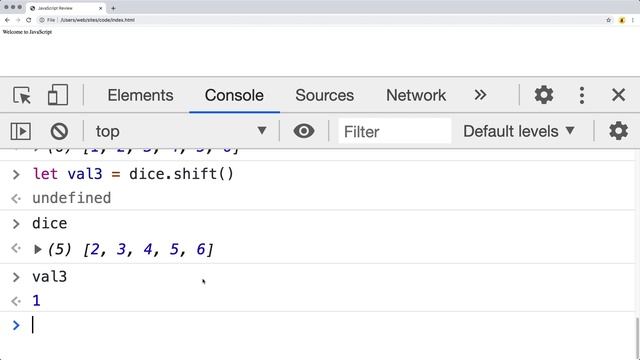Show the console sidebar panel icon
The image size is (640, 360).
click(20, 131)
